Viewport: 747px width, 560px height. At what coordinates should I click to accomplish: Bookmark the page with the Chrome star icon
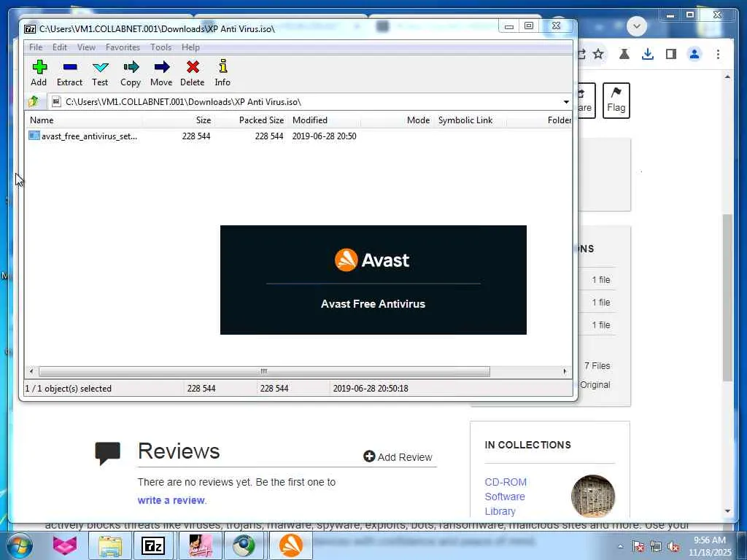598,54
